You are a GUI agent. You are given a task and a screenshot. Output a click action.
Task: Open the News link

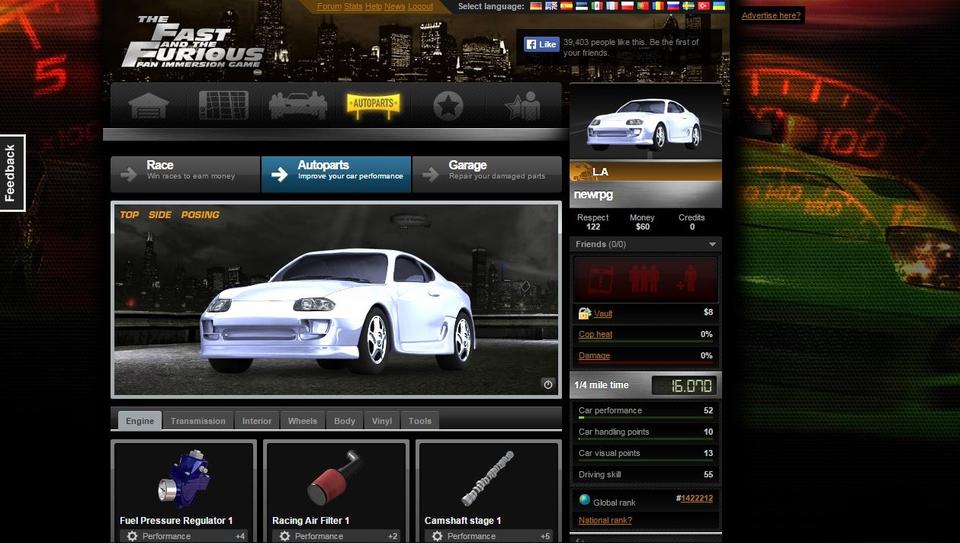(x=394, y=6)
